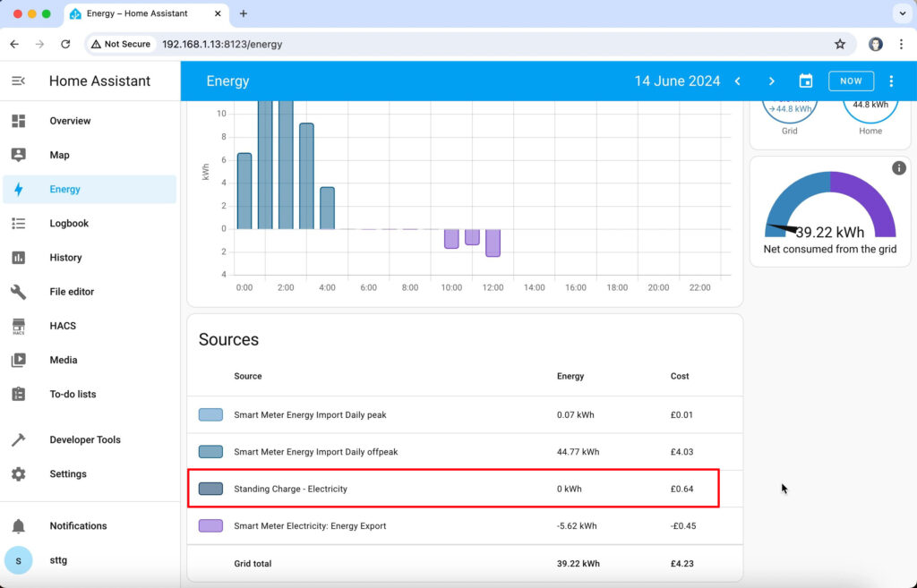Viewport: 917px width, 588px height.
Task: Open the sttg user avatar
Action: (18, 560)
